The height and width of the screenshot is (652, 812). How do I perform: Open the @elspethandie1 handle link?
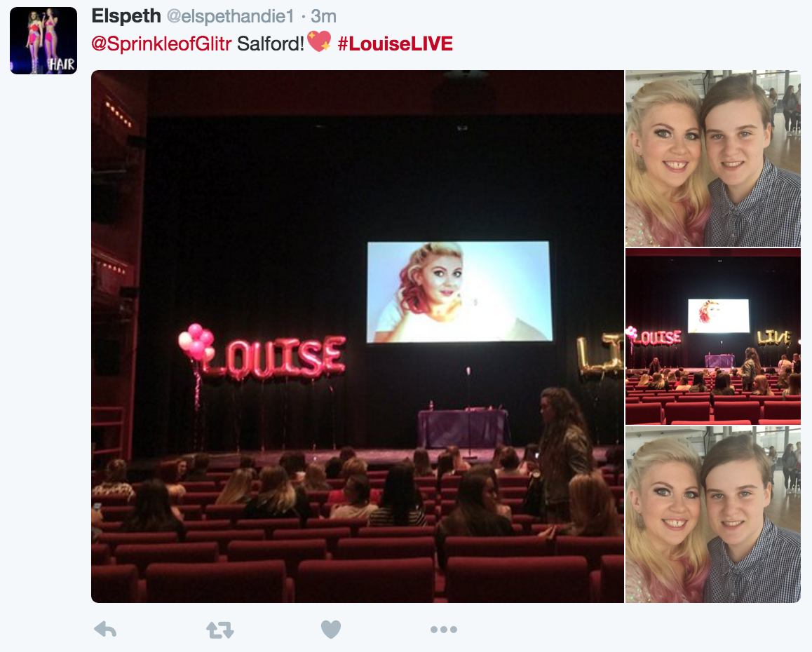pos(230,17)
